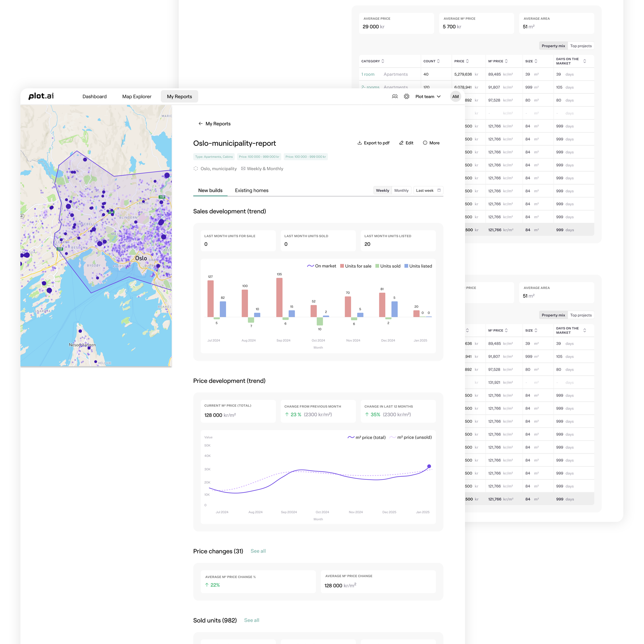The height and width of the screenshot is (644, 644).
Task: Click the AM user avatar
Action: 455,96
